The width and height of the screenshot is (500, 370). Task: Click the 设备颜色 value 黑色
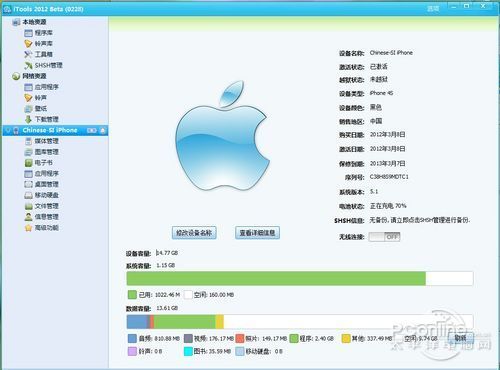click(x=376, y=107)
